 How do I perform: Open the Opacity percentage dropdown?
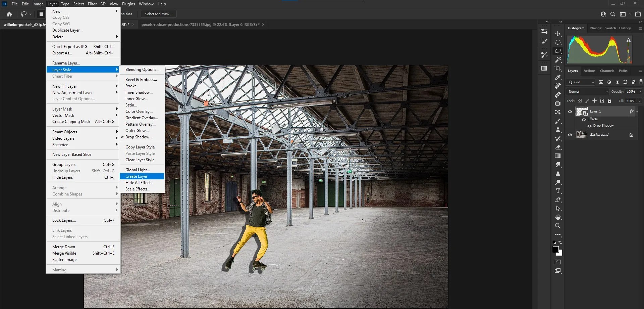tap(640, 91)
